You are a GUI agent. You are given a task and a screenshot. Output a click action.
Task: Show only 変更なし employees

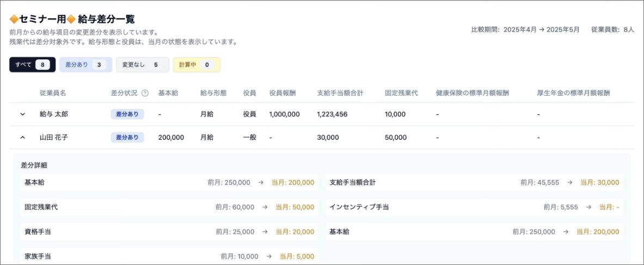pyautogui.click(x=142, y=65)
